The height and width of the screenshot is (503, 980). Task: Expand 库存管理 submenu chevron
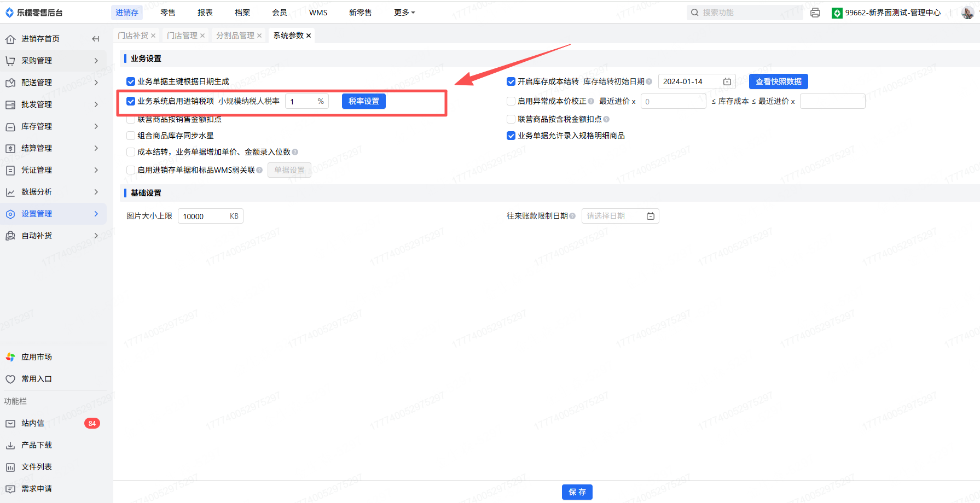click(x=96, y=126)
